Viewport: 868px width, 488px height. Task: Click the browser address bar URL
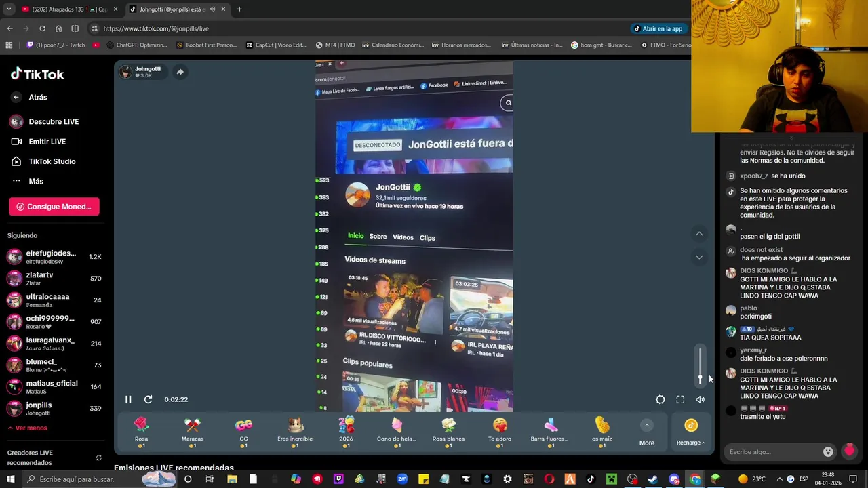click(156, 28)
